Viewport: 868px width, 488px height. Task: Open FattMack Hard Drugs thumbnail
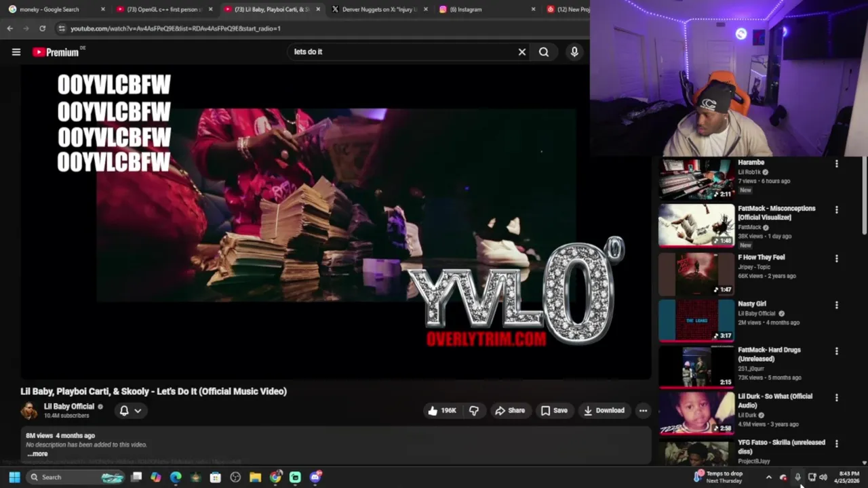tap(696, 367)
